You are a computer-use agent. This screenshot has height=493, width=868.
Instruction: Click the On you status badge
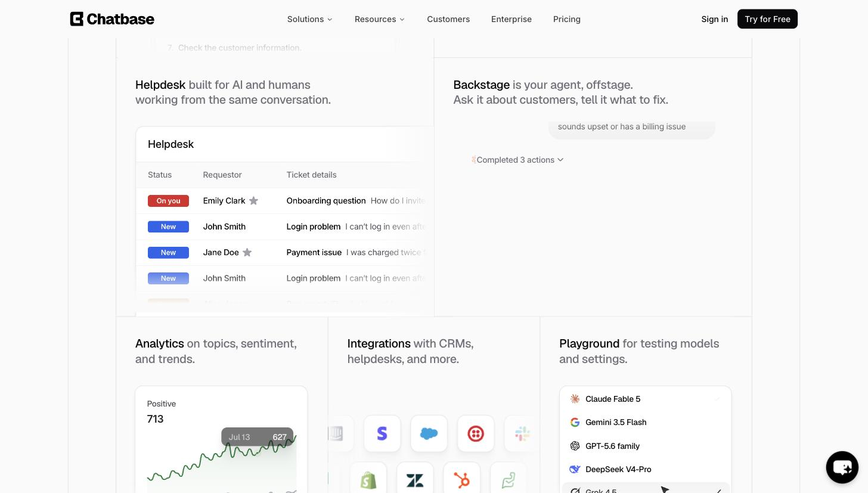pyautogui.click(x=168, y=201)
